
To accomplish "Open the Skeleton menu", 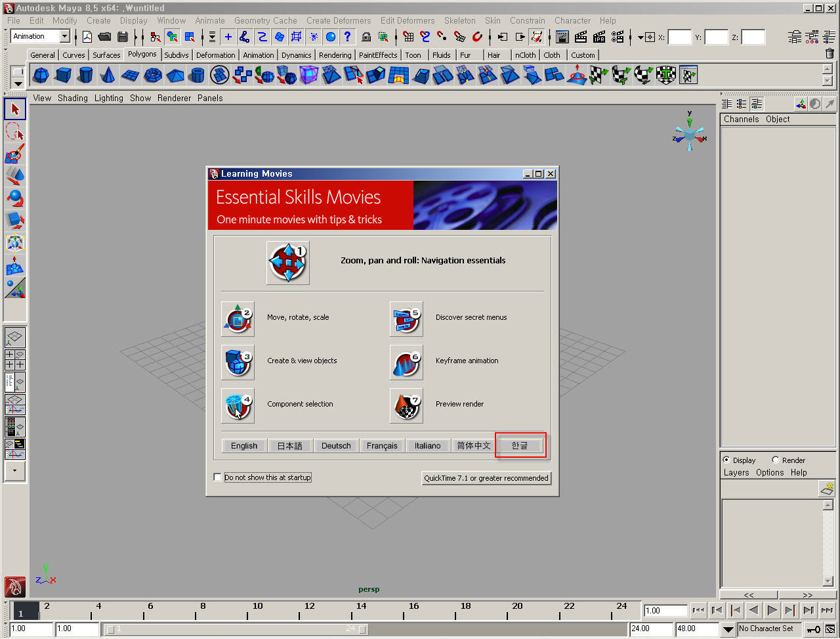I will 459,20.
